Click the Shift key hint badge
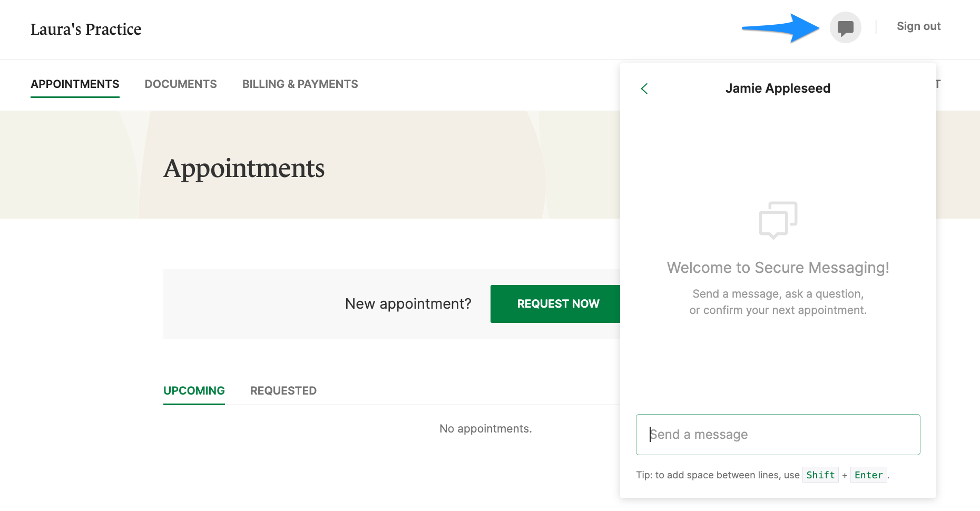This screenshot has height=511, width=980. point(820,475)
